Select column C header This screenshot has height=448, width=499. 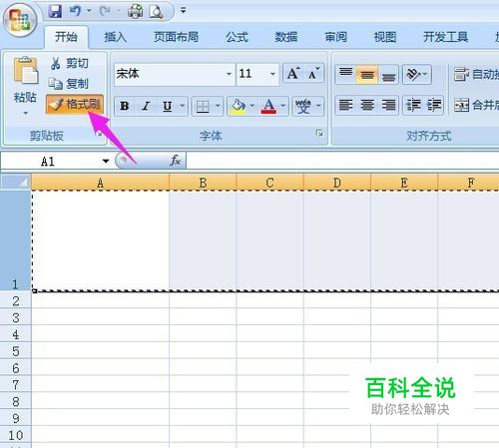click(269, 183)
